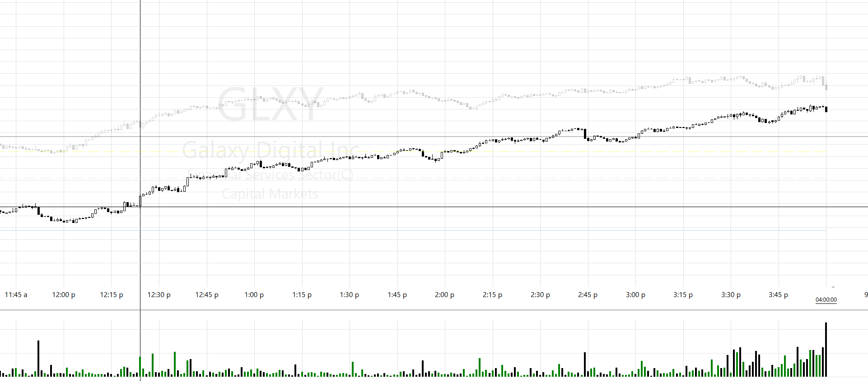Screen dimensions: 868x383
Task: Click the partially visible 9 label at right edge
Action: 866,295
